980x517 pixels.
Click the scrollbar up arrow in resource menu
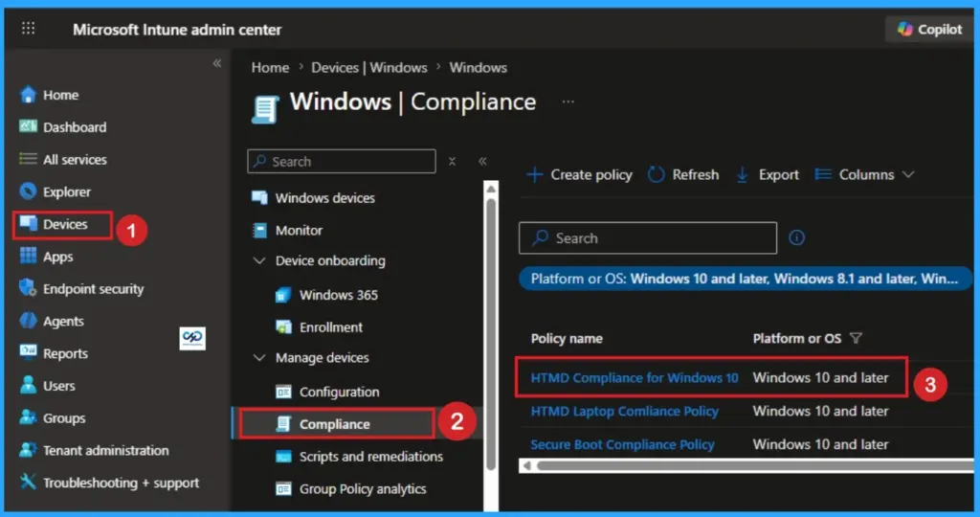491,189
